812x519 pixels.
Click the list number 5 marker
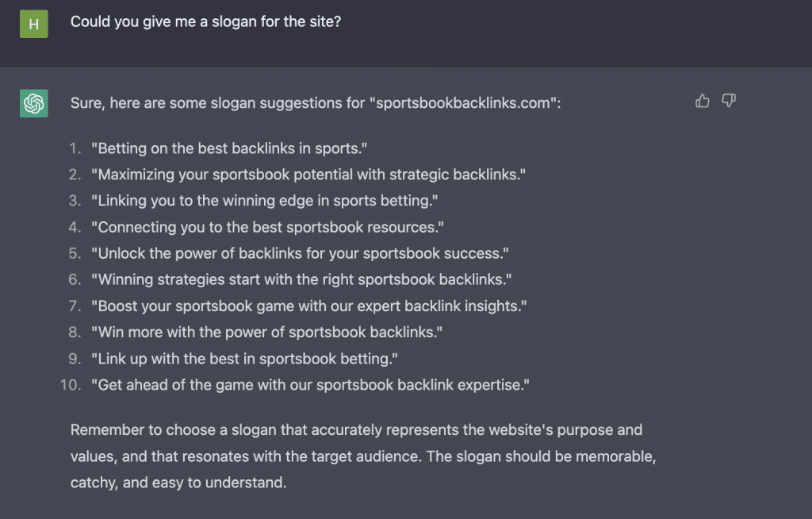tap(75, 254)
